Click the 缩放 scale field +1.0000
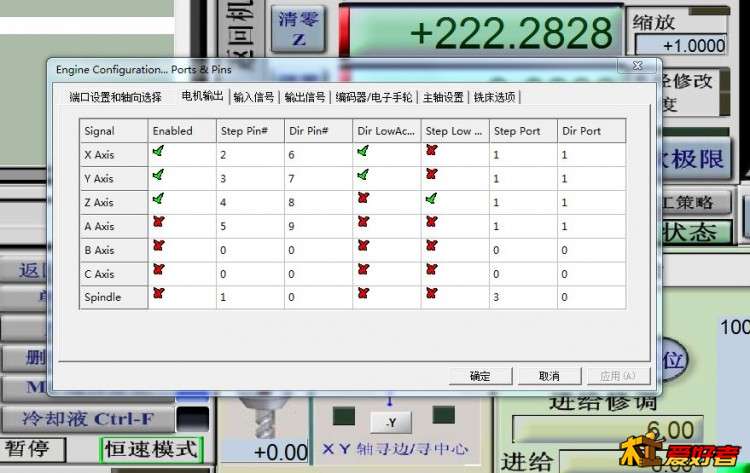 point(681,46)
